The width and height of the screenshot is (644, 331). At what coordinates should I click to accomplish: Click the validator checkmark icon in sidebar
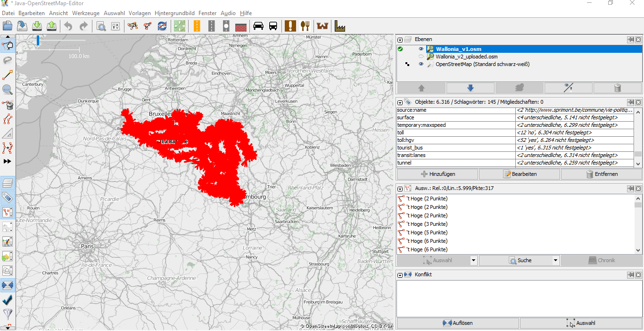(8, 300)
